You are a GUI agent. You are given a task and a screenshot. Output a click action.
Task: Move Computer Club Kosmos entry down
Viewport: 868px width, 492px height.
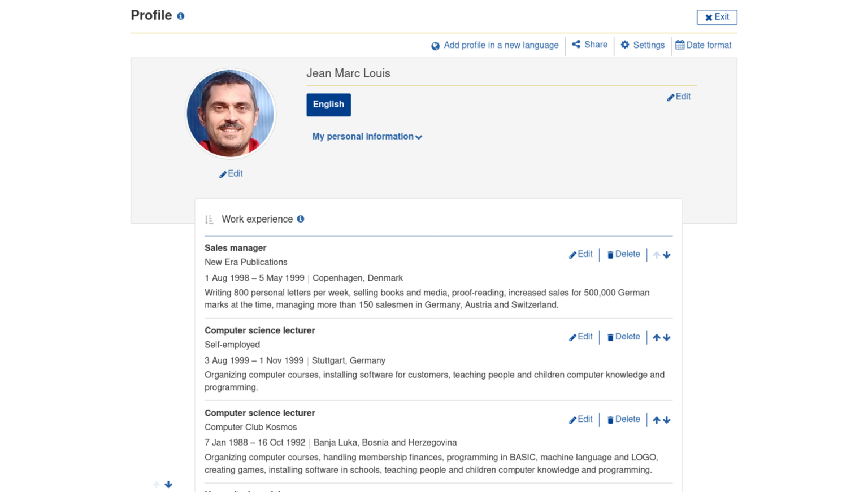coord(667,420)
